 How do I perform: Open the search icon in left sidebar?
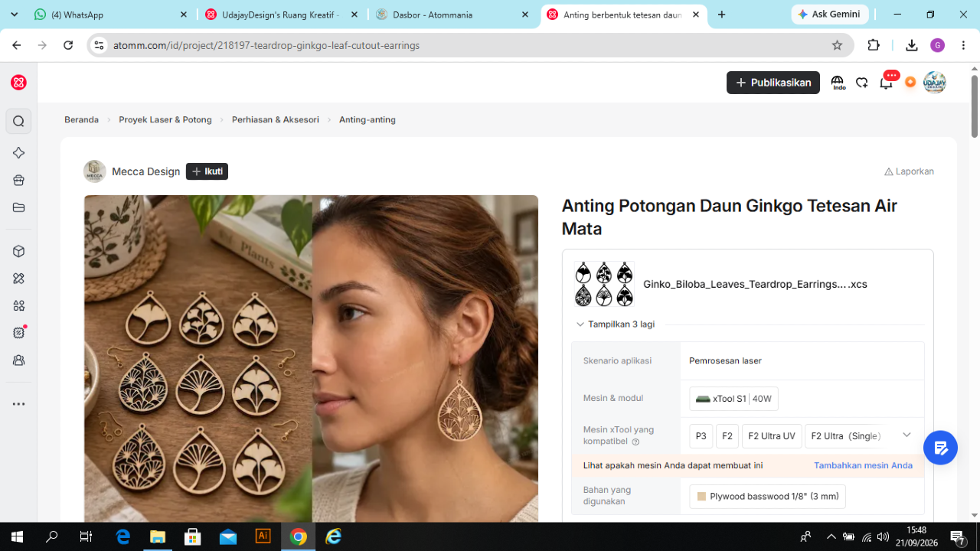coord(19,121)
